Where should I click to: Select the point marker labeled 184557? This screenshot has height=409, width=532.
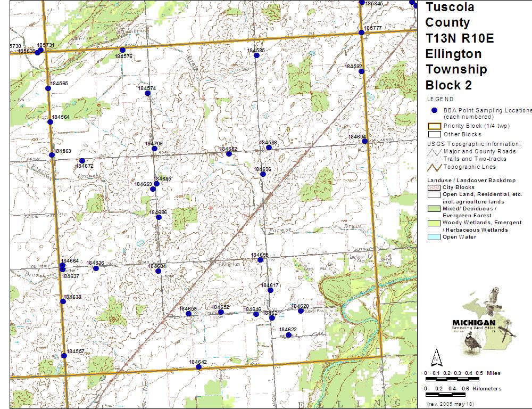tap(64, 356)
